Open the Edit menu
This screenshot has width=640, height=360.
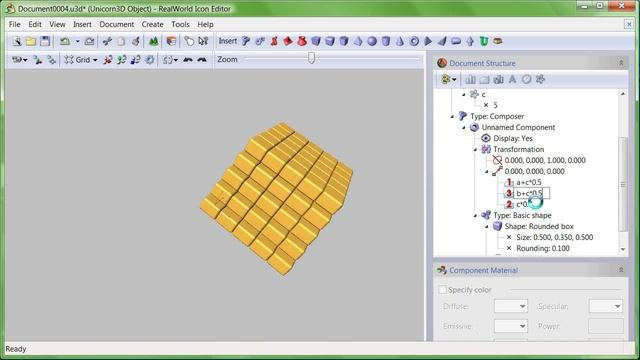coord(35,24)
